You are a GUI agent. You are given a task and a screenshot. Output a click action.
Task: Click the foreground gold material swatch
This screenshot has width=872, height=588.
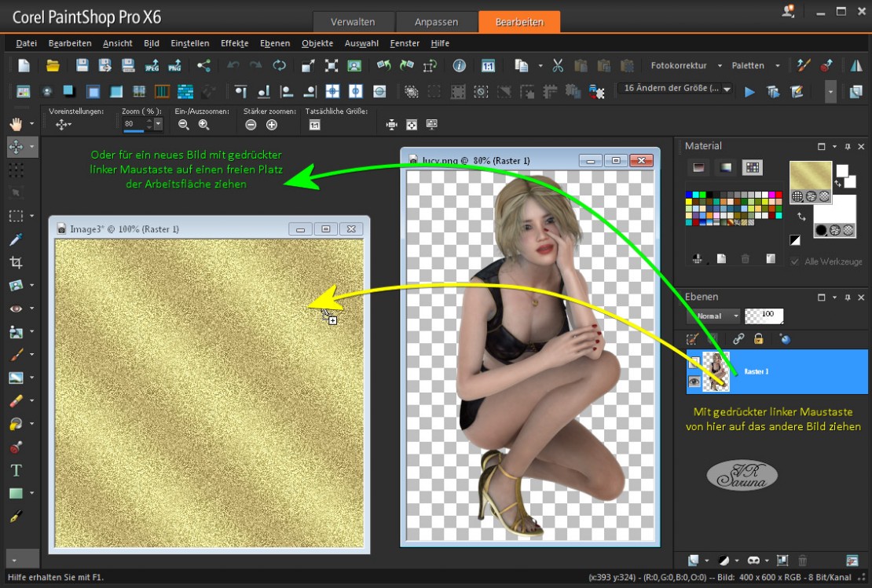810,176
